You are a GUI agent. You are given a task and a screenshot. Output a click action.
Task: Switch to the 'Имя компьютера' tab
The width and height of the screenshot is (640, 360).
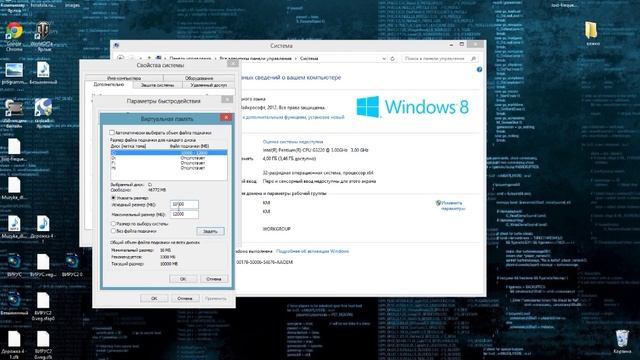pos(124,78)
